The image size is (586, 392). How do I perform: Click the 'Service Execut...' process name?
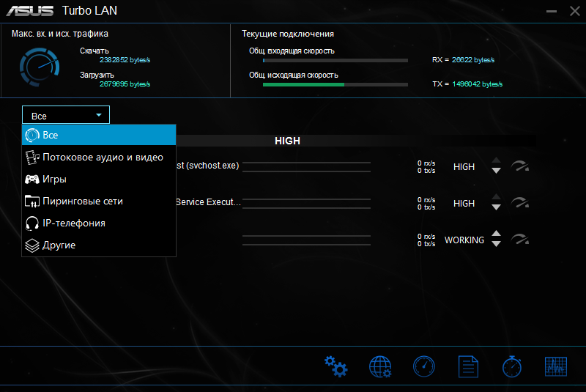[x=208, y=202]
